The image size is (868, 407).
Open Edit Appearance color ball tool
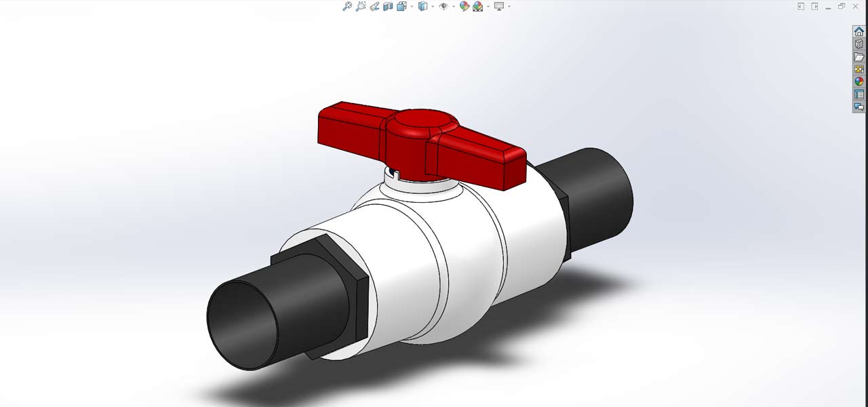pyautogui.click(x=465, y=6)
